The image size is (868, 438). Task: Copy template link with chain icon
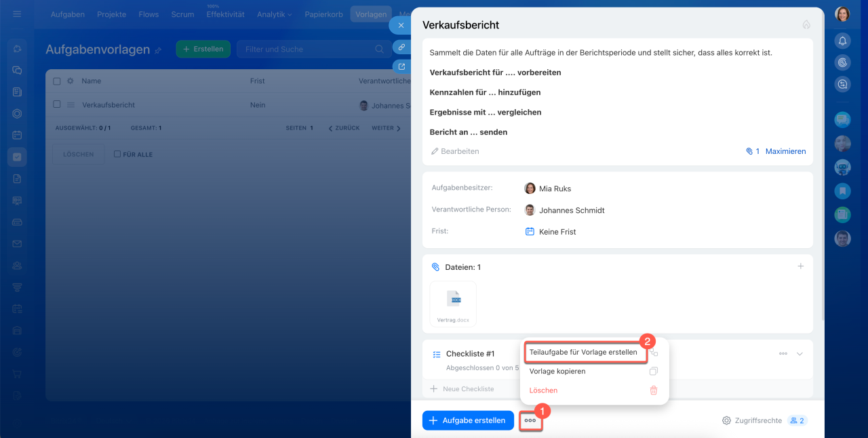[x=401, y=47]
